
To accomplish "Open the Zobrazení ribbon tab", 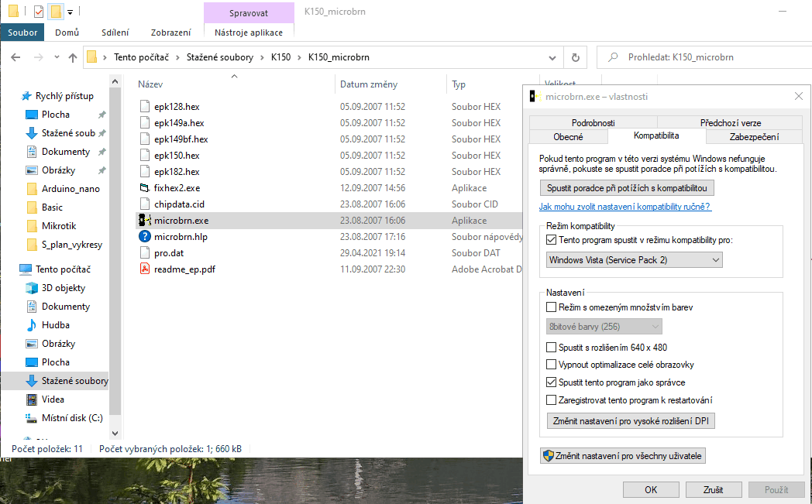I will coord(171,33).
